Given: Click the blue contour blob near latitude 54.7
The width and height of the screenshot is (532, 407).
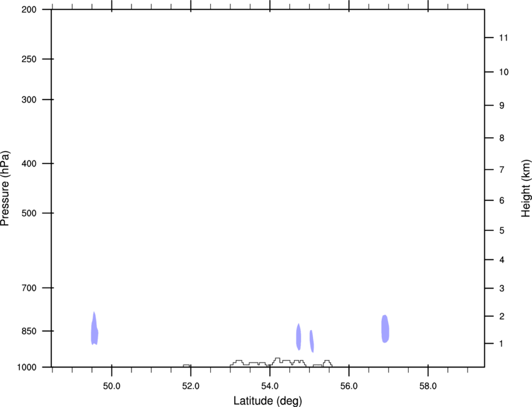Looking at the screenshot, I should pos(299,337).
